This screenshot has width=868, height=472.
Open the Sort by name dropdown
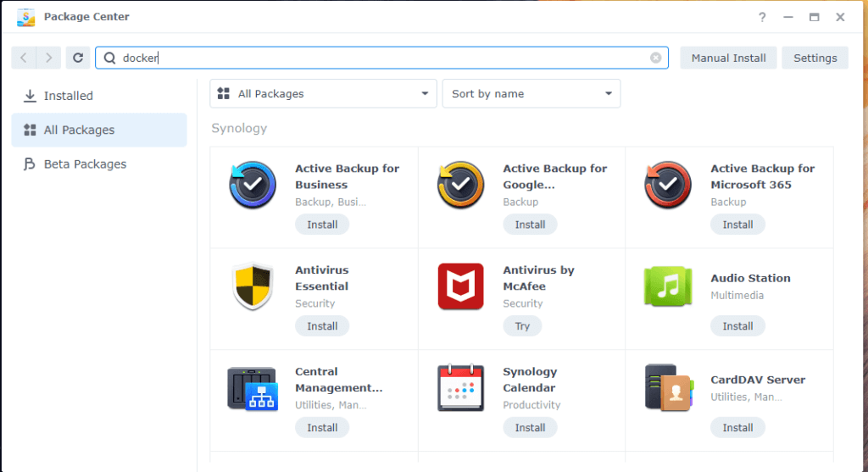[531, 93]
